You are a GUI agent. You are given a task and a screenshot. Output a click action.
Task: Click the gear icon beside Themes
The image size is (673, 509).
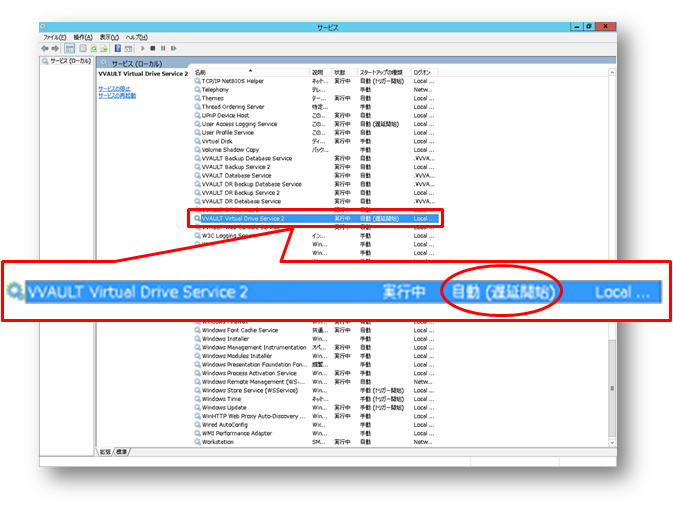pyautogui.click(x=197, y=98)
